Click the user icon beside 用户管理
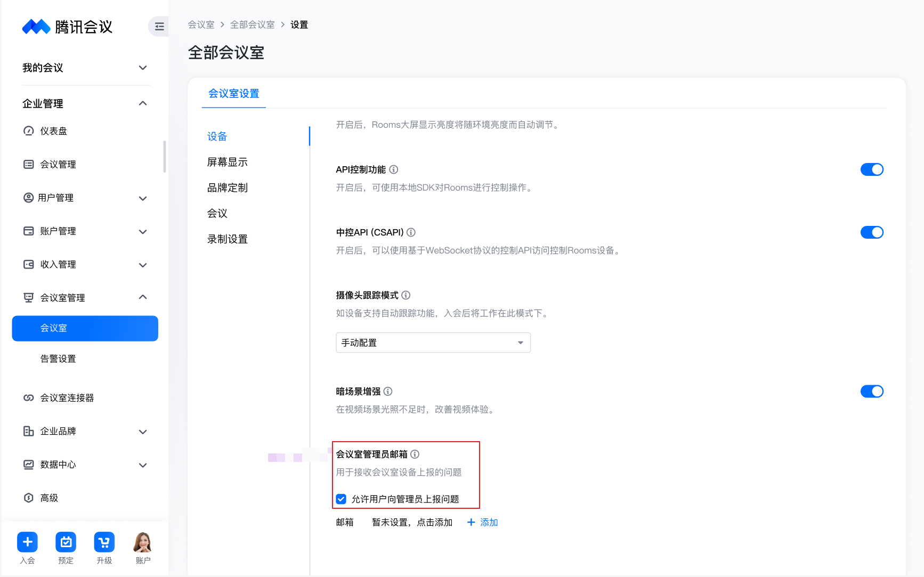 pyautogui.click(x=29, y=198)
